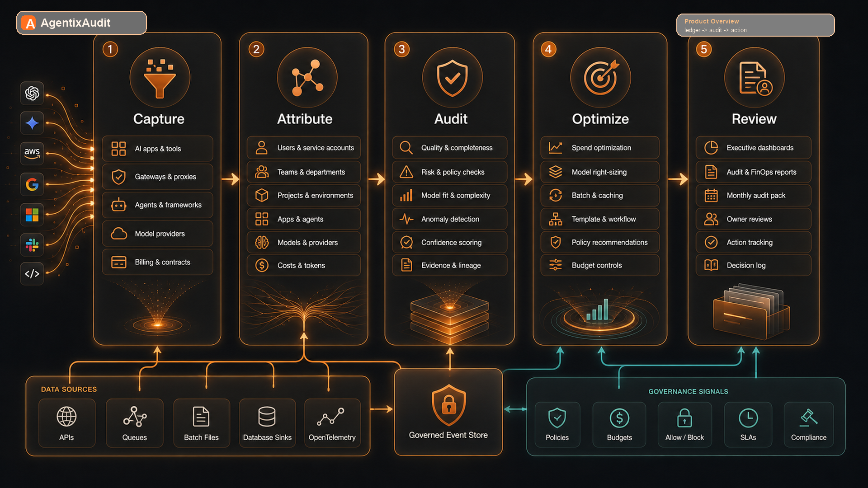Image resolution: width=868 pixels, height=488 pixels.
Task: Click the Review document icon
Action: [755, 78]
